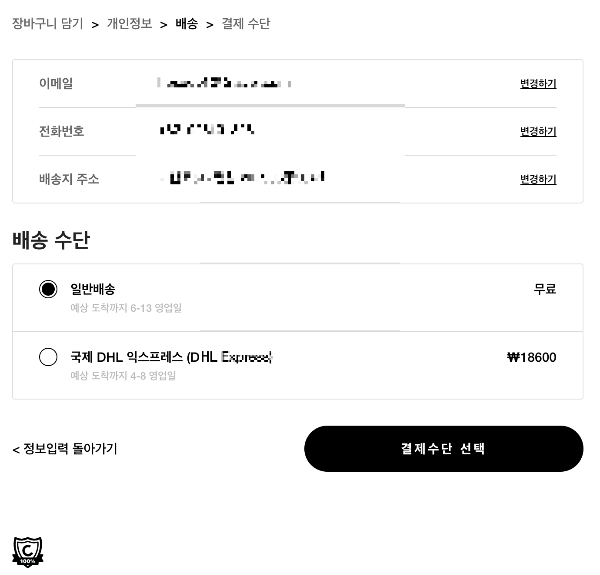Click 변경하기 next to 이메일
Screen dimensions: 600x575
point(538,83)
